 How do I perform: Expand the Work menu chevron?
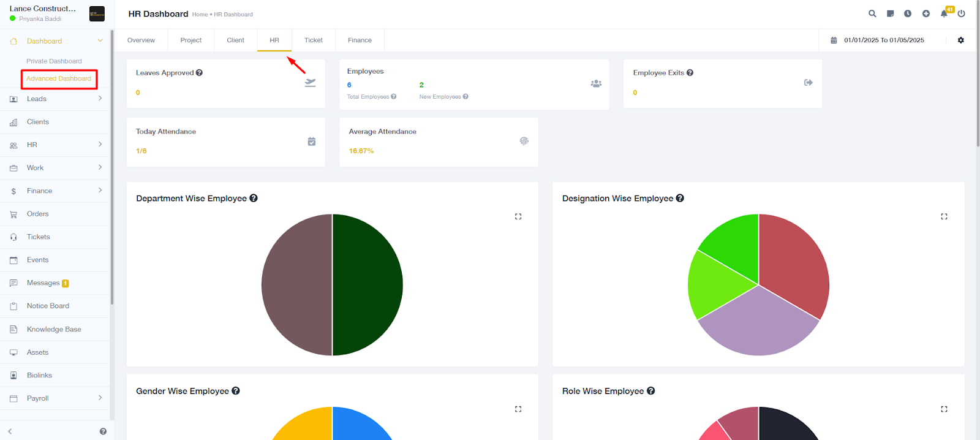(x=100, y=167)
